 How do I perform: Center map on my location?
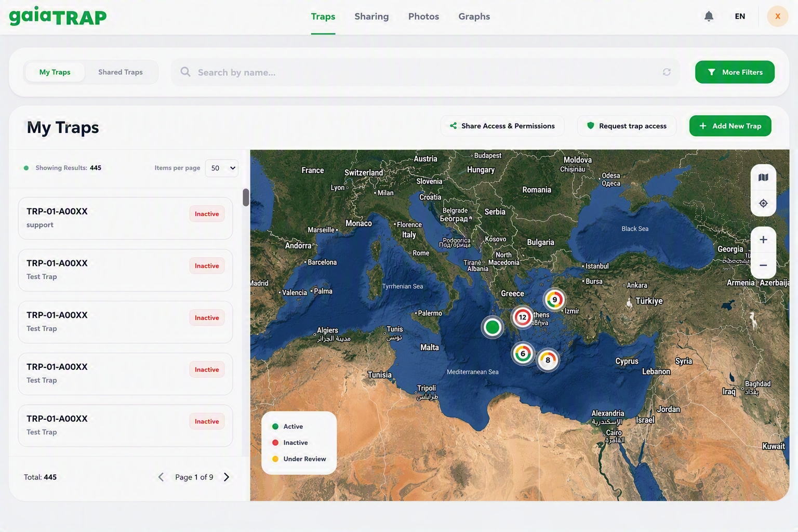coord(763,203)
